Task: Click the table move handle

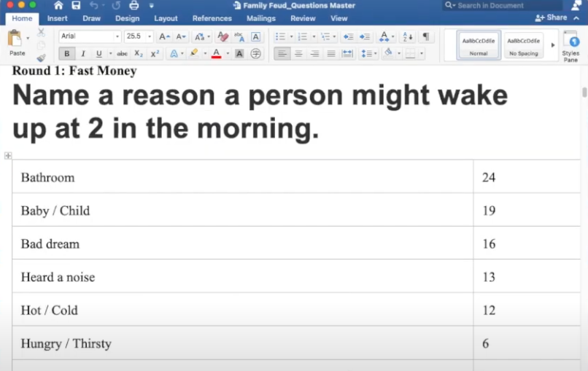Action: click(x=8, y=155)
